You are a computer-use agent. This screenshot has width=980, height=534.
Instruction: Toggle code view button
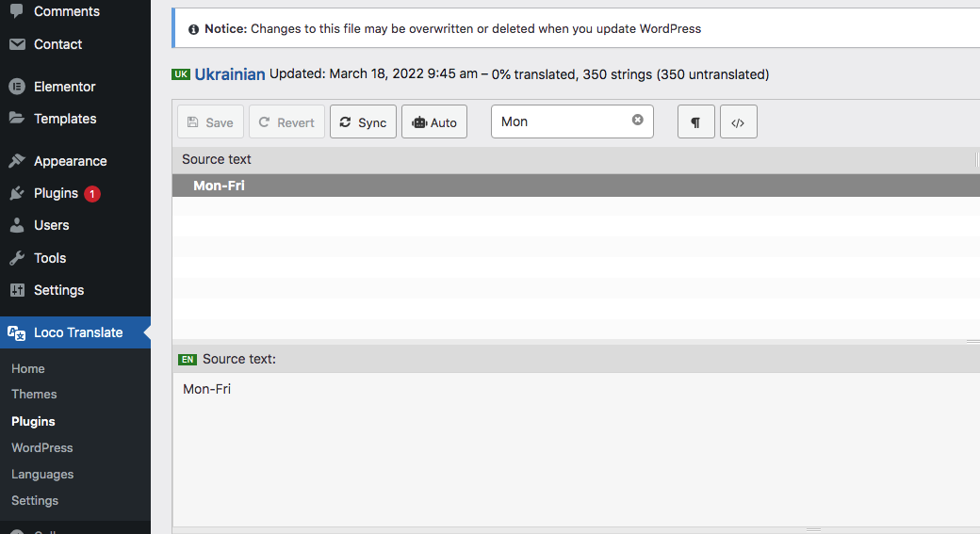[739, 121]
